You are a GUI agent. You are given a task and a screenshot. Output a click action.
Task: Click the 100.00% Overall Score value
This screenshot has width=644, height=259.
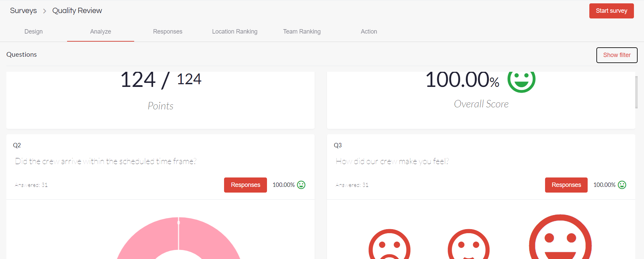tap(462, 80)
